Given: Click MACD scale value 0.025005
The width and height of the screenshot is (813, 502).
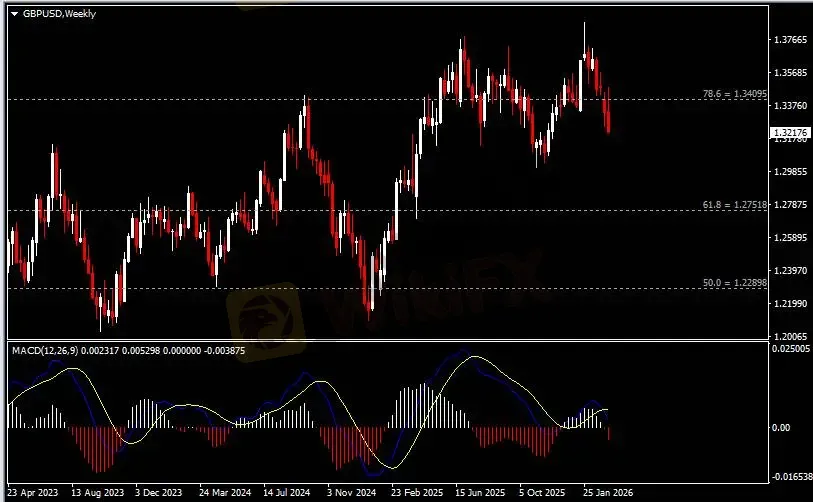Looking at the screenshot, I should coord(791,349).
